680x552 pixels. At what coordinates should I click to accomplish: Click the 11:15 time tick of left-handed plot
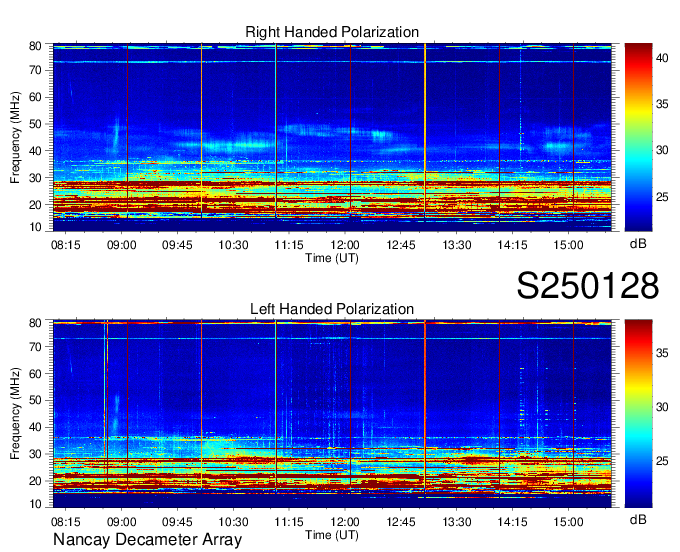coord(289,522)
